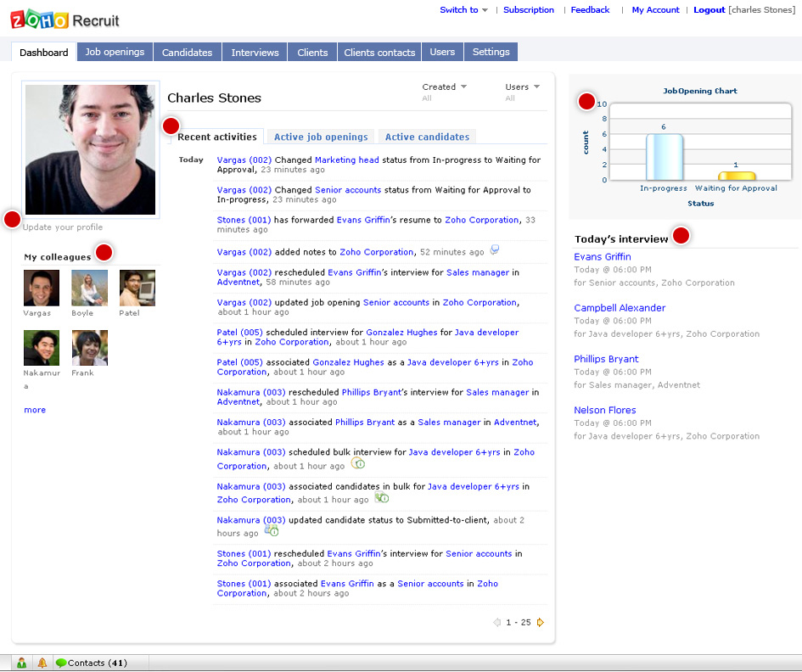The height and width of the screenshot is (672, 802).
Task: Click Patel (005) in associated Gonzalez Hughes activity
Action: tap(240, 362)
